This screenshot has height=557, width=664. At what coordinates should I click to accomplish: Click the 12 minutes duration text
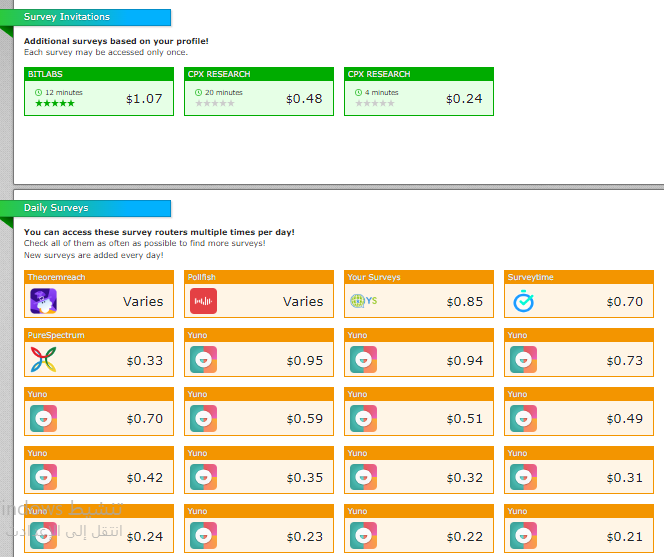pyautogui.click(x=64, y=92)
